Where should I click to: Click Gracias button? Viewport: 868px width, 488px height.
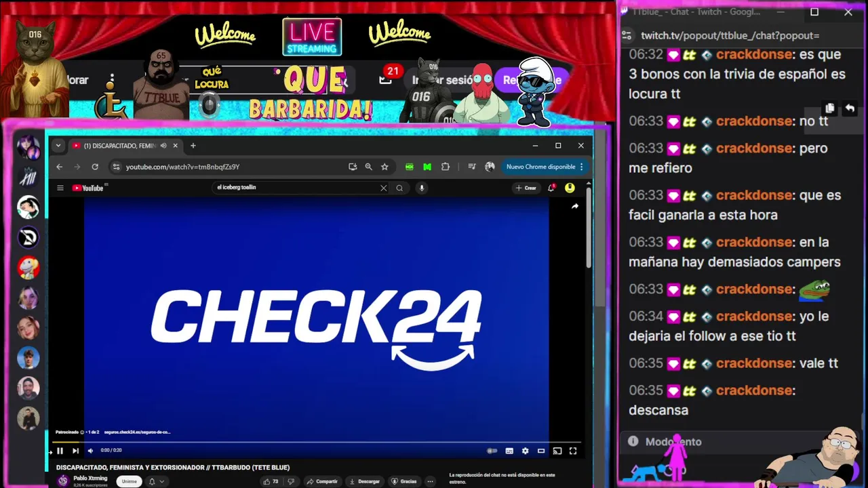404,481
